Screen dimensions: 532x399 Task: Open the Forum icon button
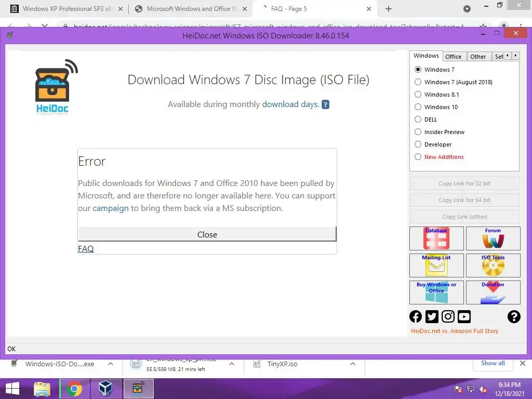point(493,238)
